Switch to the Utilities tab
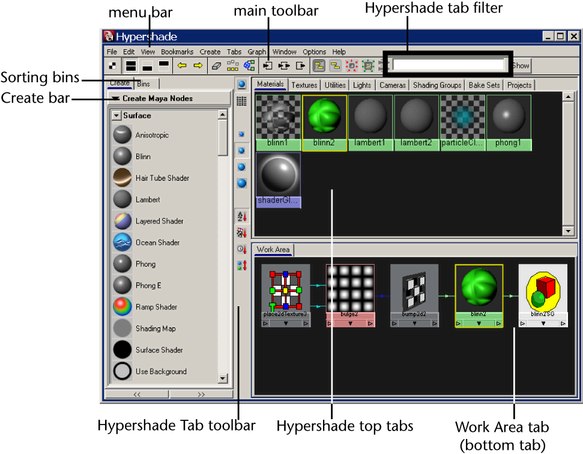Viewport: 583px width, 454px height. click(x=335, y=85)
